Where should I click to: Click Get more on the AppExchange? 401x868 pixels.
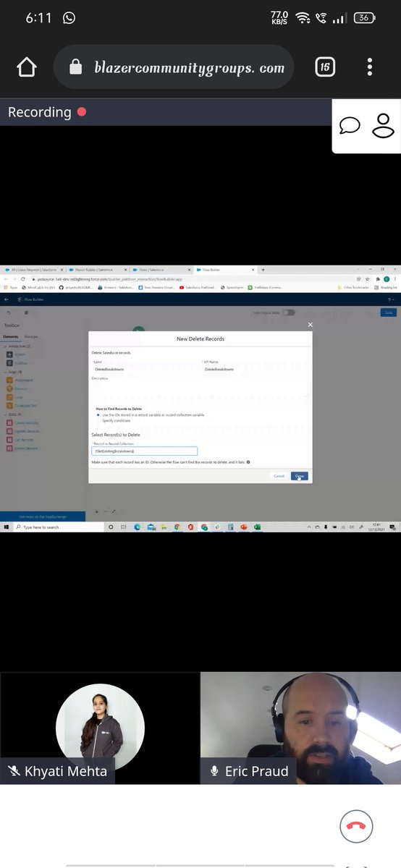pyautogui.click(x=43, y=517)
